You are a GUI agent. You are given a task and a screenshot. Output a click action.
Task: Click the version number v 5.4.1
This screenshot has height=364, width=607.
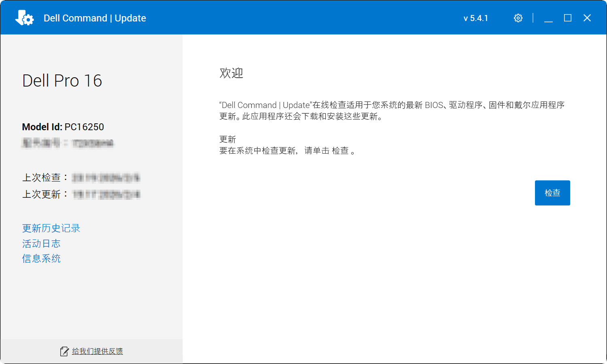click(476, 18)
